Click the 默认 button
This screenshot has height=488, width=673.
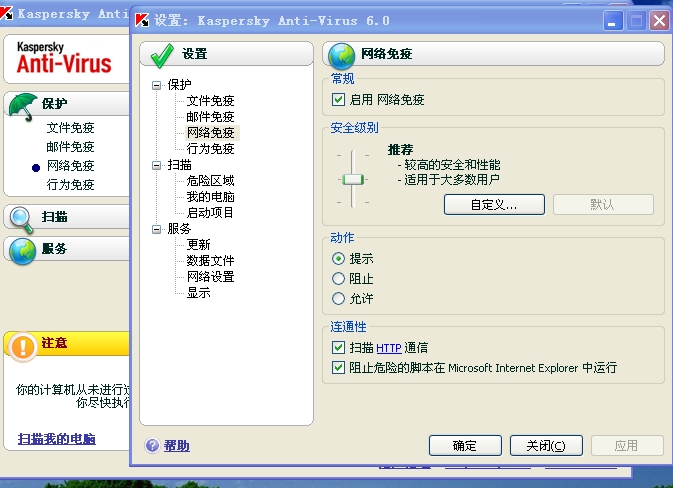coord(603,204)
